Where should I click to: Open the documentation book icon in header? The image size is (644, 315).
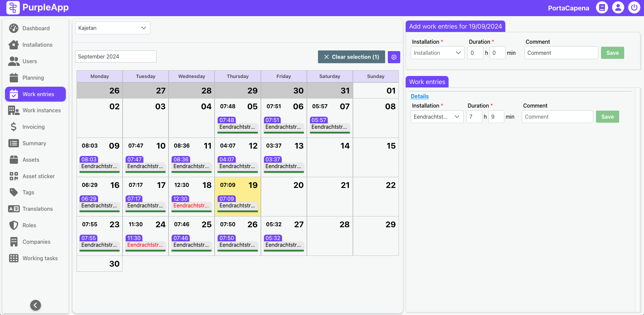[x=602, y=7]
